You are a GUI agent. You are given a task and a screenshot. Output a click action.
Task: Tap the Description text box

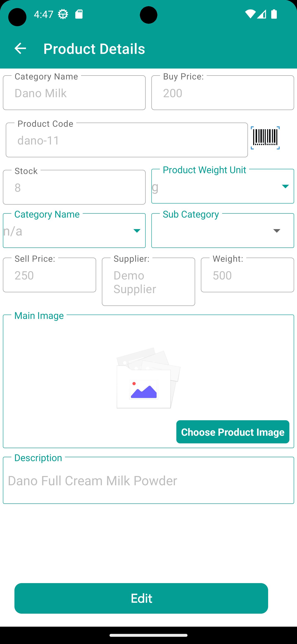tap(148, 480)
